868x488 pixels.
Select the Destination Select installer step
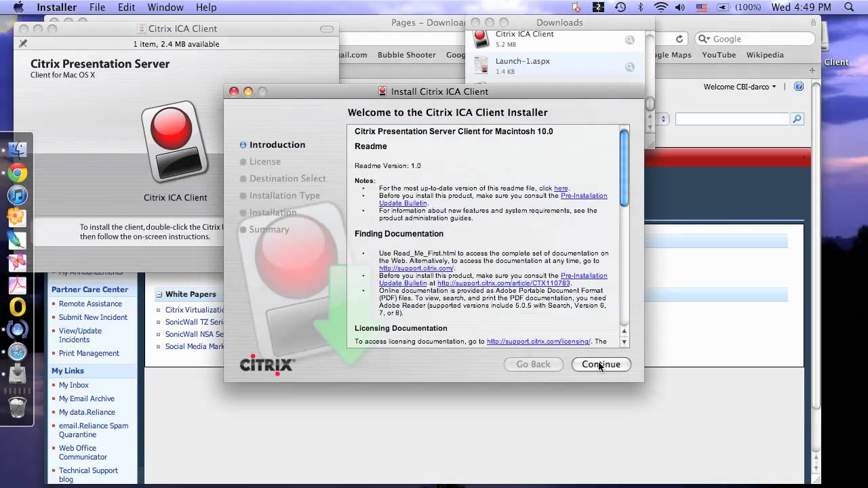pos(288,178)
